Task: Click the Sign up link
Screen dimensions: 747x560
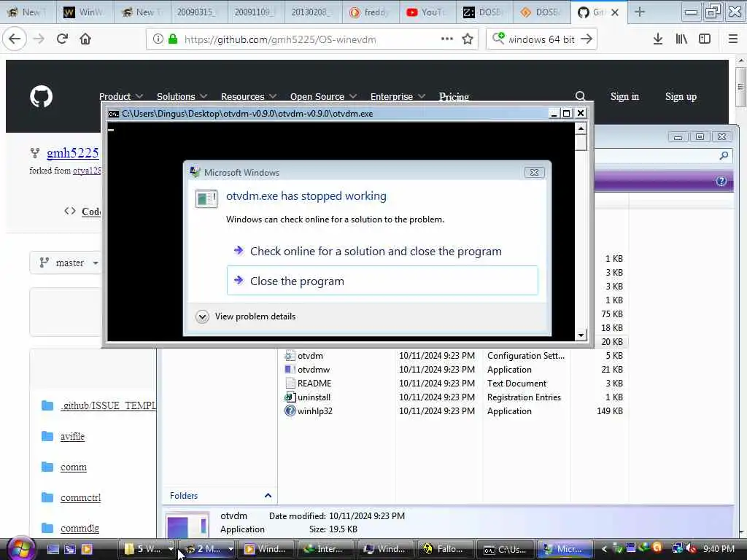Action: pos(681,97)
